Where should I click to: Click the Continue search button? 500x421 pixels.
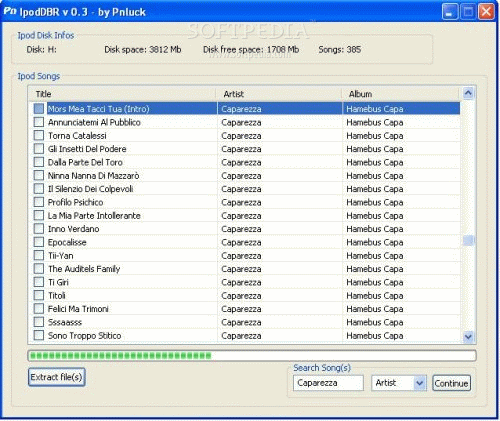451,383
